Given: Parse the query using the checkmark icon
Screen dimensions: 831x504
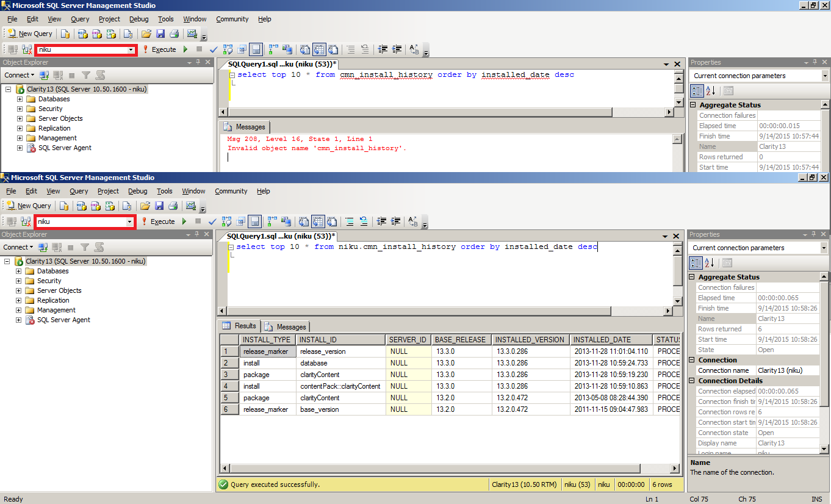Looking at the screenshot, I should pyautogui.click(x=213, y=49).
